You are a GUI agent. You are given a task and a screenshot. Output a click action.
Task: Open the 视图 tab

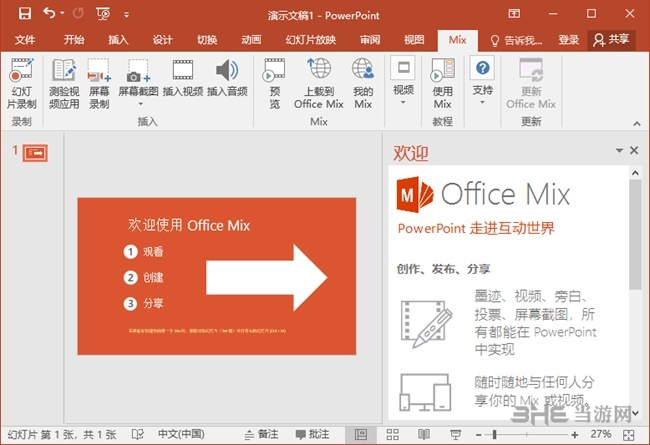point(414,40)
